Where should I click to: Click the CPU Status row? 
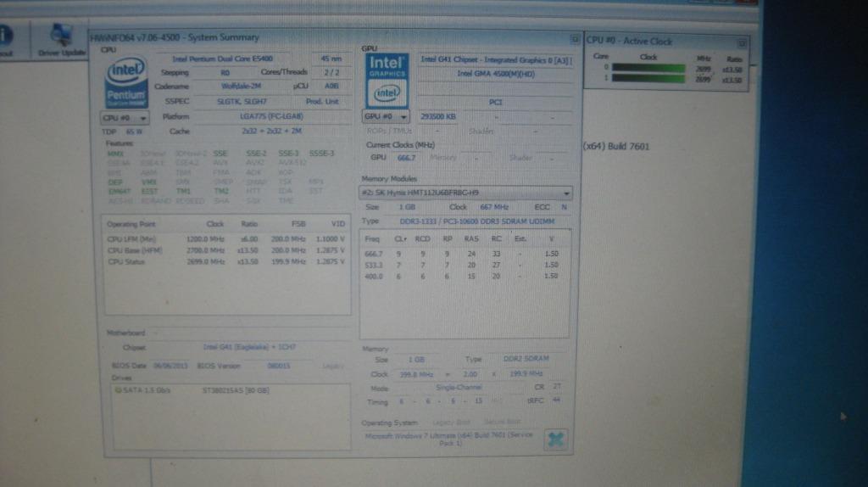click(226, 261)
